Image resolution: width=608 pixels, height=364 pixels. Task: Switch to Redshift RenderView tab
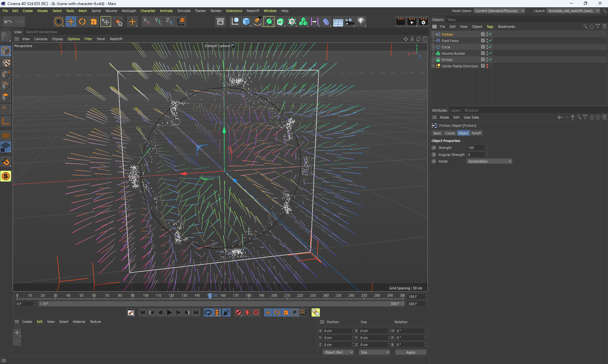pos(41,32)
